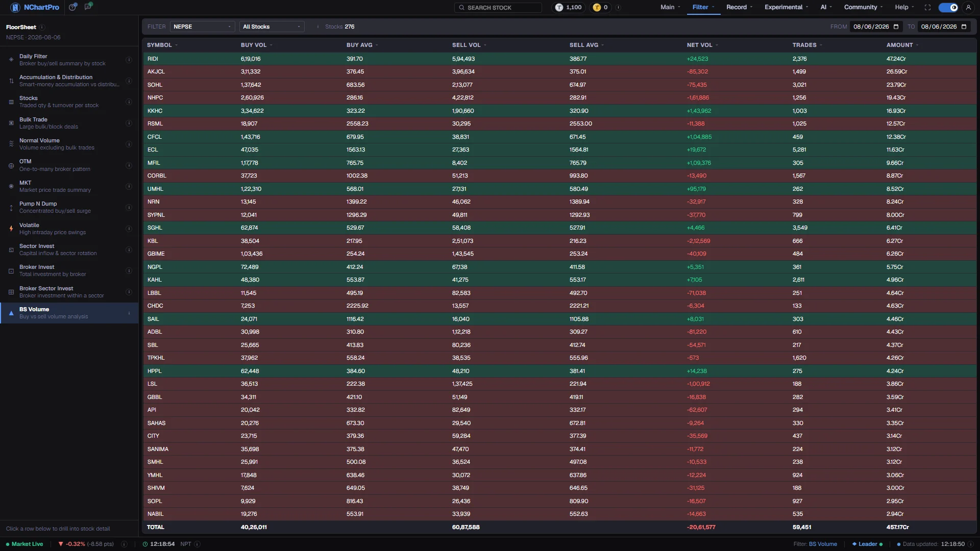Open the KKHC stock row
This screenshot has width=980, height=551.
[559, 111]
